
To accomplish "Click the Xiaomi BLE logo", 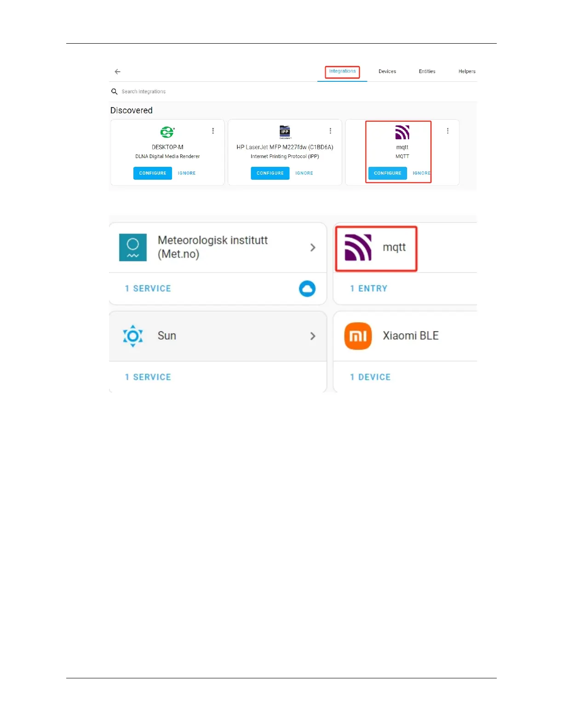I will click(x=358, y=336).
